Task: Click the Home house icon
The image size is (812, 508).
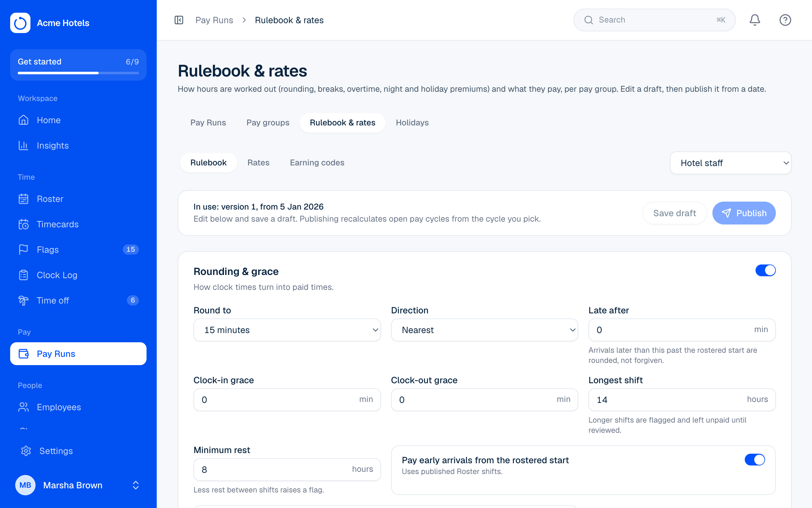Action: pos(23,120)
